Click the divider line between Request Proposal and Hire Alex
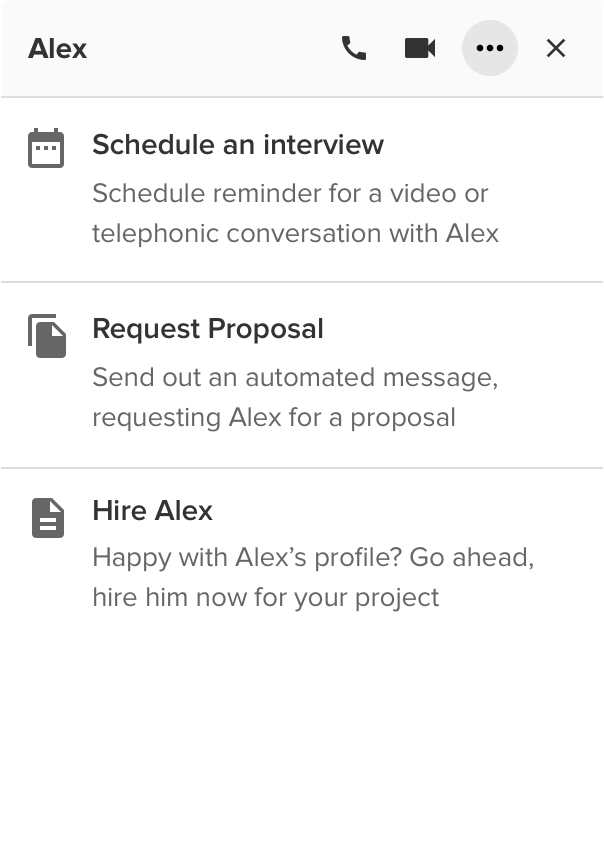 click(x=302, y=467)
